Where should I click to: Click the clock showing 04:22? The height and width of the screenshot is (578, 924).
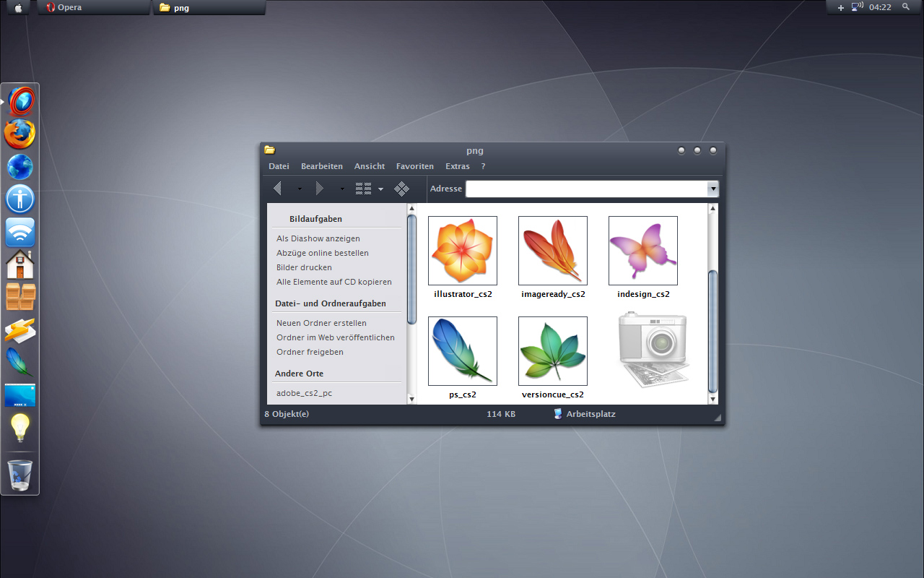(880, 7)
